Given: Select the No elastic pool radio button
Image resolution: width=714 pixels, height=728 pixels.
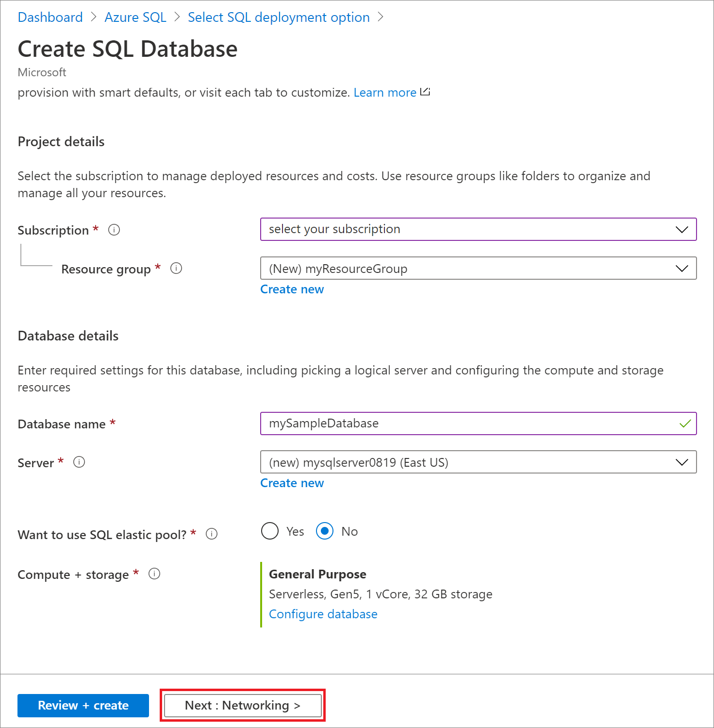Looking at the screenshot, I should (x=324, y=531).
